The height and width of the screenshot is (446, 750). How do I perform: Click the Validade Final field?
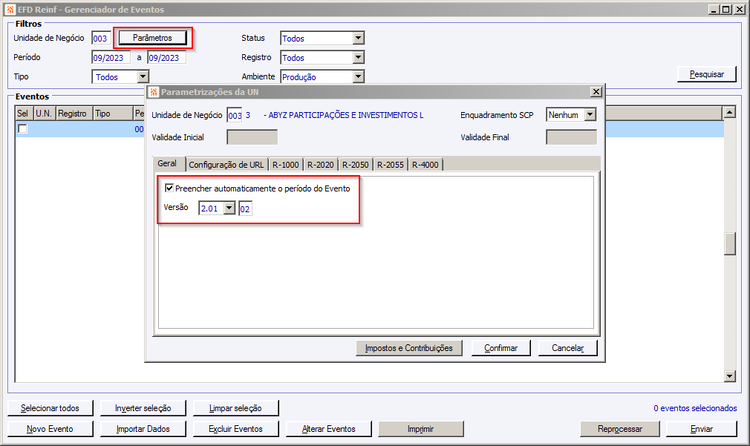click(572, 137)
